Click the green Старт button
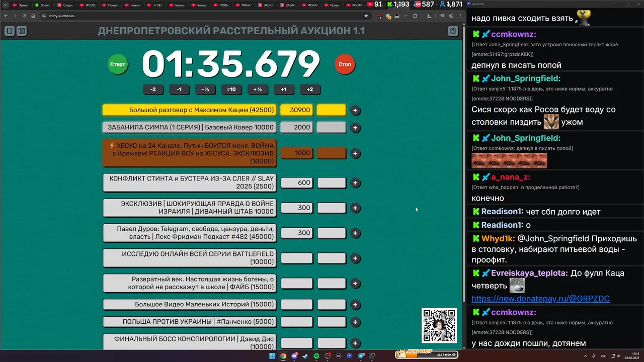644x362 pixels. [x=118, y=64]
